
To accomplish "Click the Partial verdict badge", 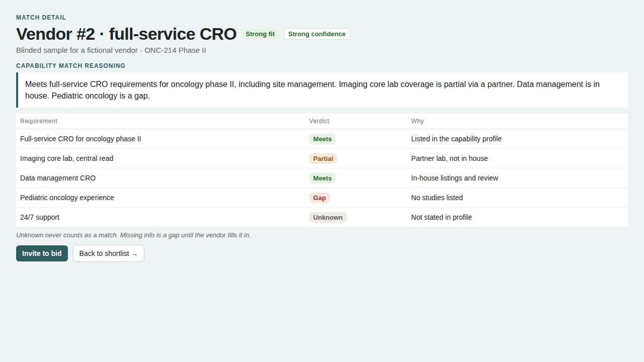I will tap(323, 159).
